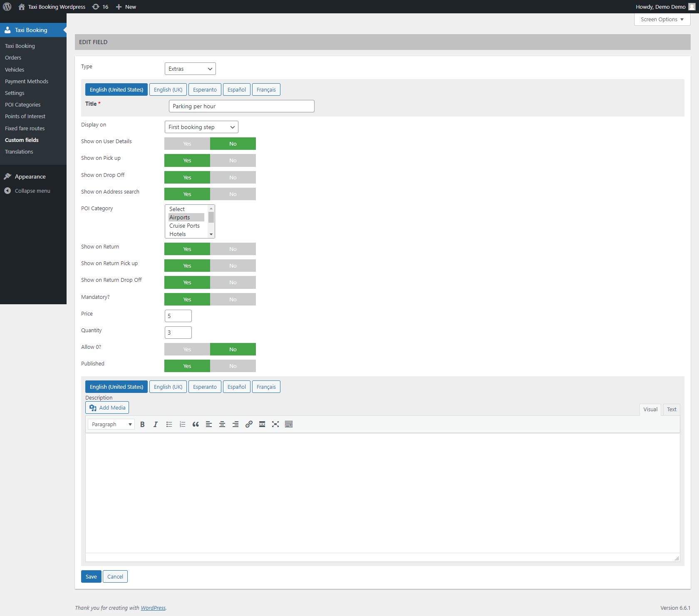The width and height of the screenshot is (699, 616).
Task: Apply blockquote formatting
Action: [196, 424]
